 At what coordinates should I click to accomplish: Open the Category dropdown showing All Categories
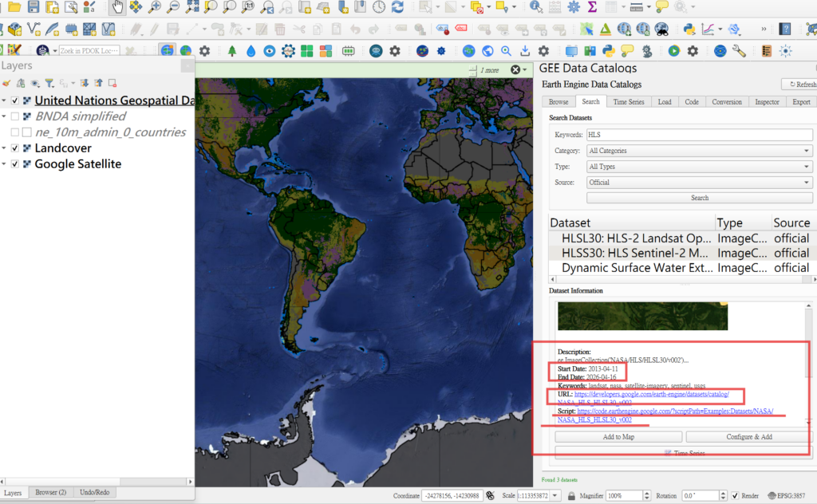pyautogui.click(x=699, y=151)
